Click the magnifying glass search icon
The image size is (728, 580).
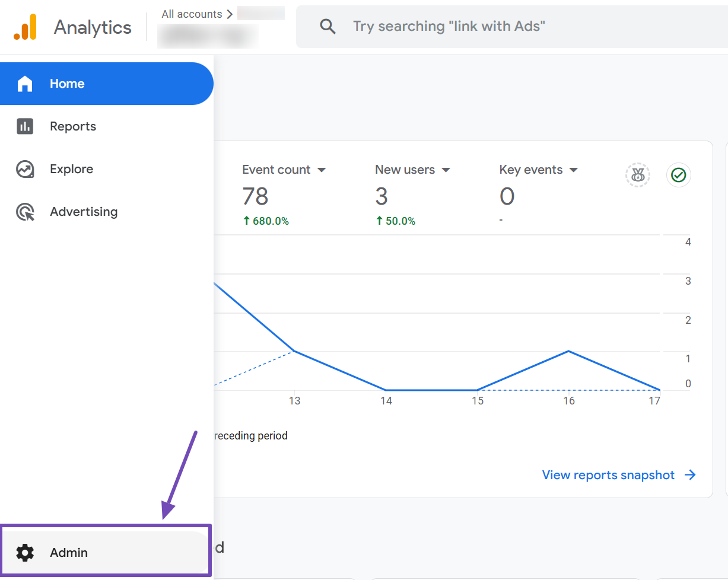pos(328,27)
